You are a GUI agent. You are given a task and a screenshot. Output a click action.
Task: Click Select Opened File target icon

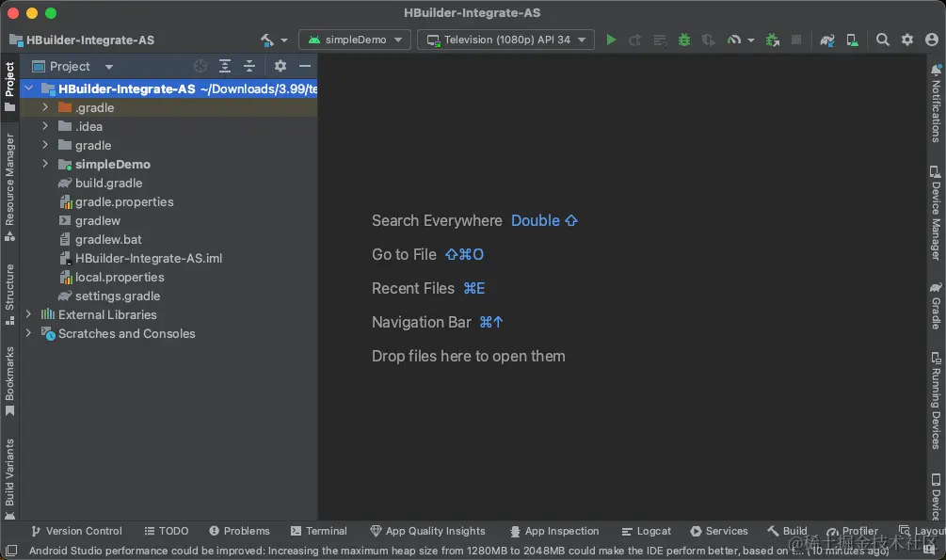point(200,67)
